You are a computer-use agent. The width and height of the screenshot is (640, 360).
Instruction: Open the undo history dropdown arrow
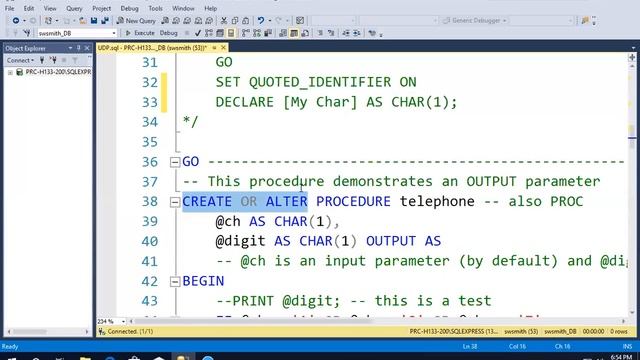[x=270, y=20]
